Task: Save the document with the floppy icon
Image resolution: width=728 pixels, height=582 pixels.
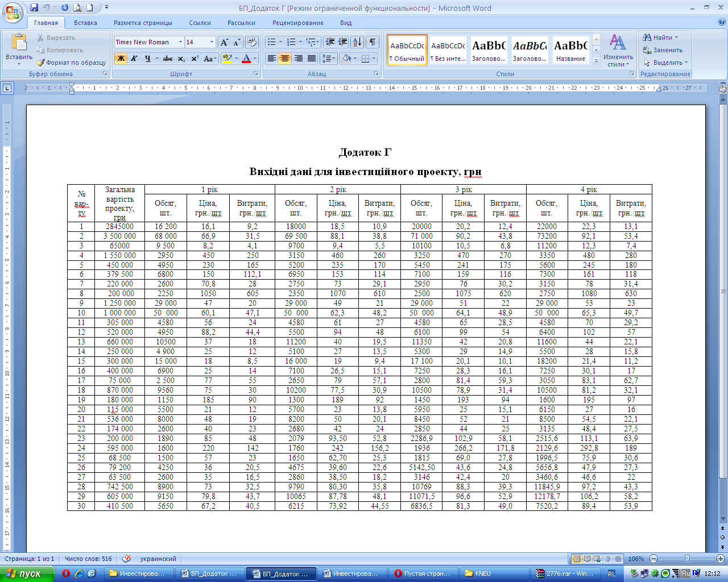Action: pyautogui.click(x=34, y=7)
